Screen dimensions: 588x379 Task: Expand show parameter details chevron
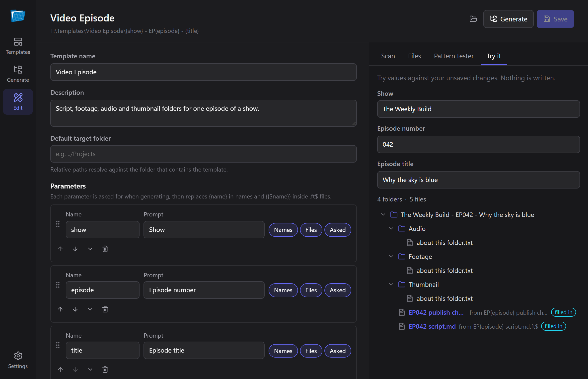[90, 249]
